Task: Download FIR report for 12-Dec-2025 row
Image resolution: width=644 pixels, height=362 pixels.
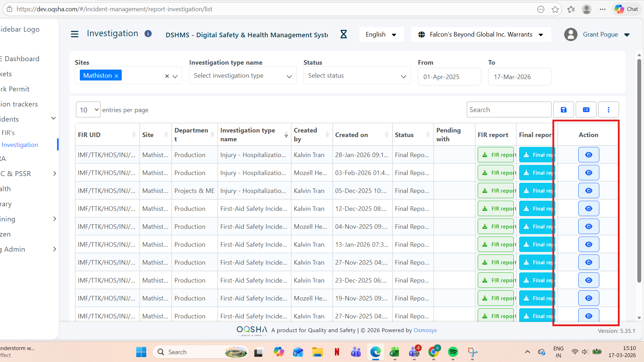Action: point(496,208)
